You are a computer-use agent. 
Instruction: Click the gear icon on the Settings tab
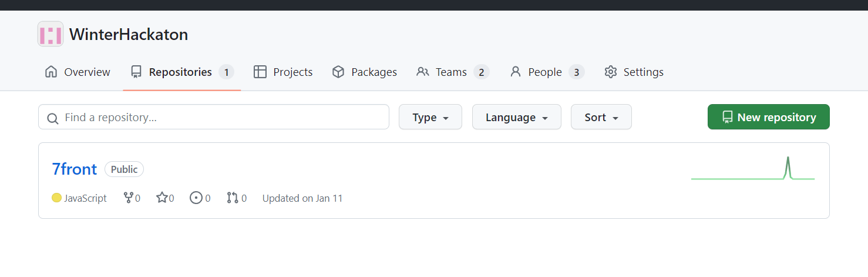point(611,72)
